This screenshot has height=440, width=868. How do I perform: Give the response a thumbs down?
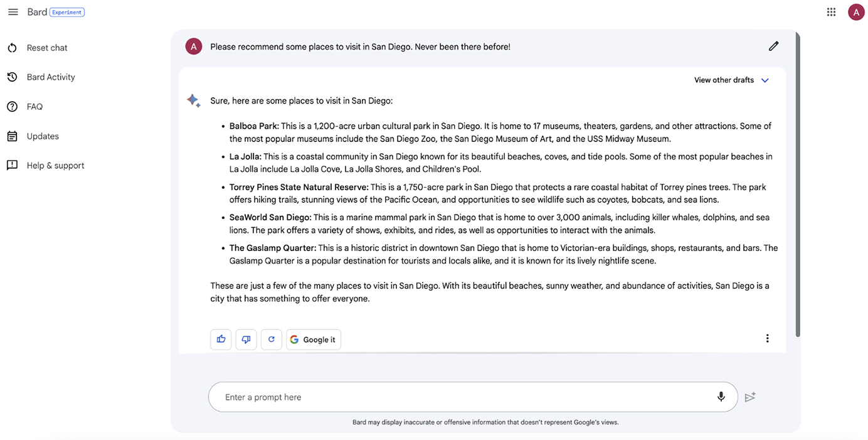click(246, 339)
